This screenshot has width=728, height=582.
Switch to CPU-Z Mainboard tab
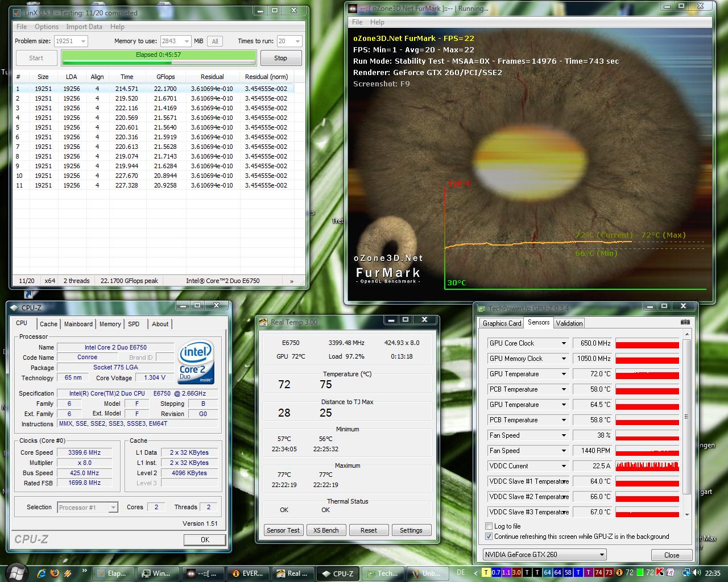78,324
